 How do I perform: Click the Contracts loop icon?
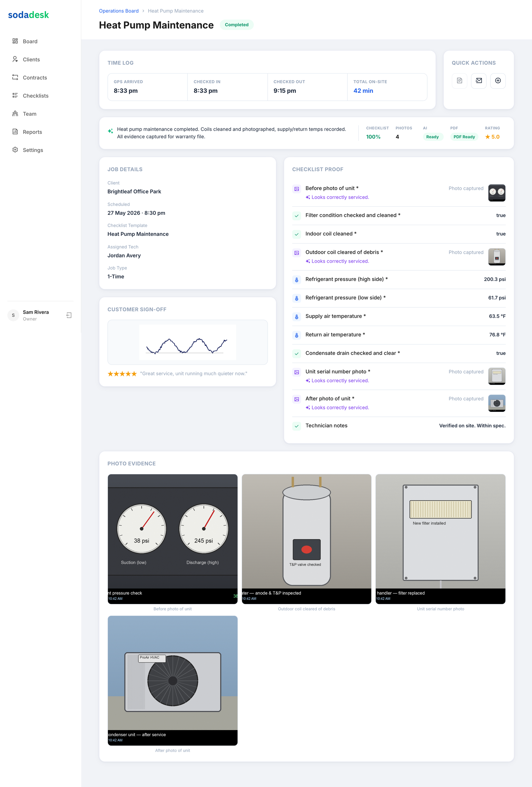coord(15,77)
